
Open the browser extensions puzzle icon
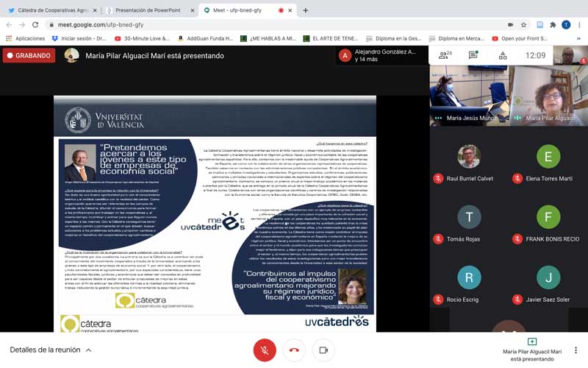click(x=553, y=24)
